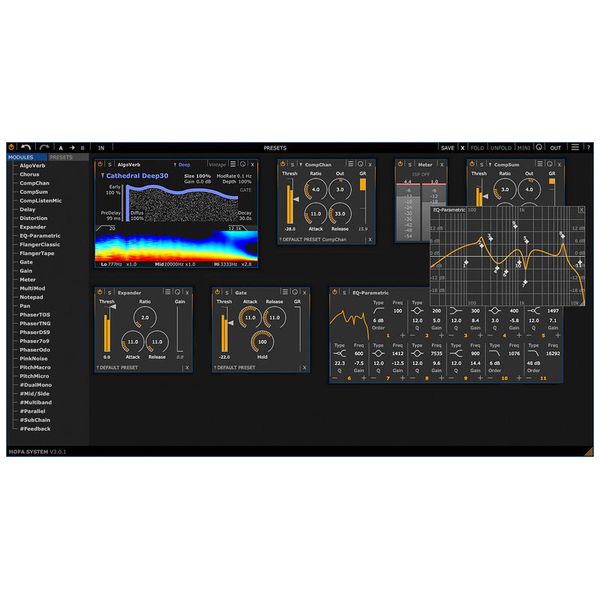Close the AlgoVerb module with X

[253, 165]
